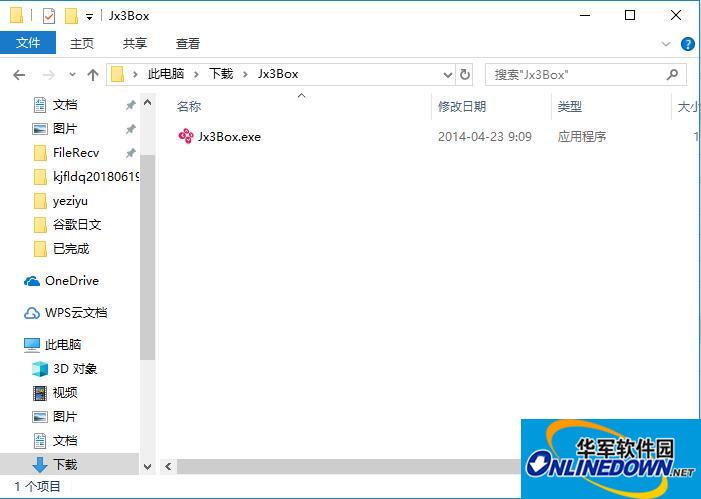Screen dimensions: 701x499
Task: Open pinned 图片 in quick access
Action: [x=65, y=129]
